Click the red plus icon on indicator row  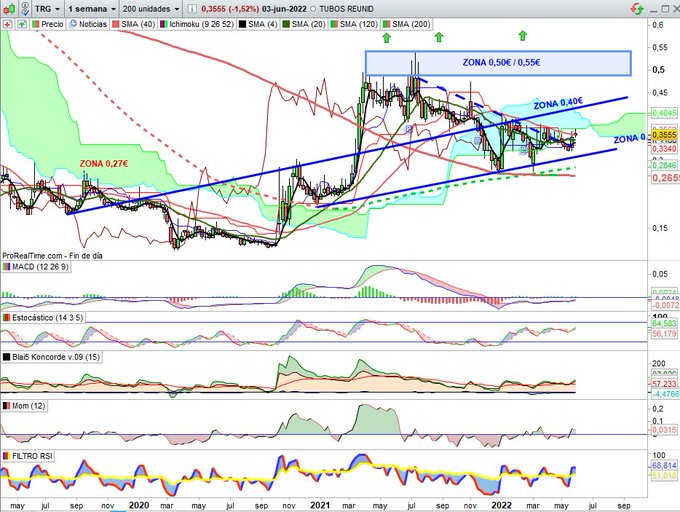pos(7,24)
